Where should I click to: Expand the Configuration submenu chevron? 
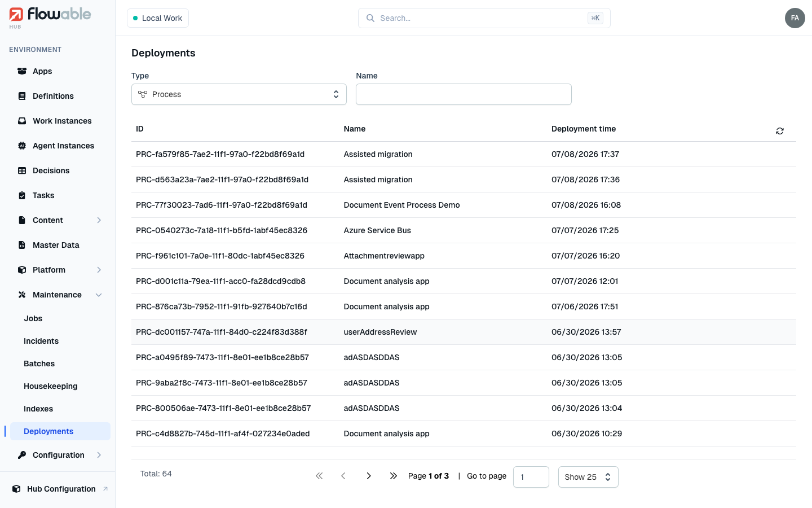pyautogui.click(x=99, y=455)
